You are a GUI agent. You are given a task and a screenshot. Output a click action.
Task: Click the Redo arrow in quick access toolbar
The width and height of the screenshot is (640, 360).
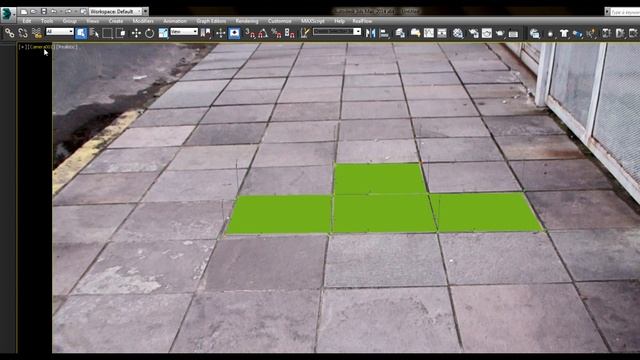click(68, 12)
